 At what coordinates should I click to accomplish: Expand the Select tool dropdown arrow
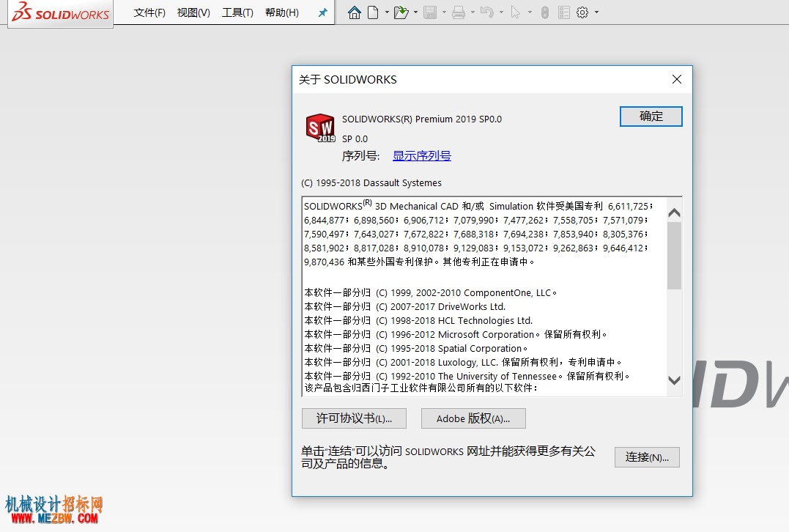point(530,12)
